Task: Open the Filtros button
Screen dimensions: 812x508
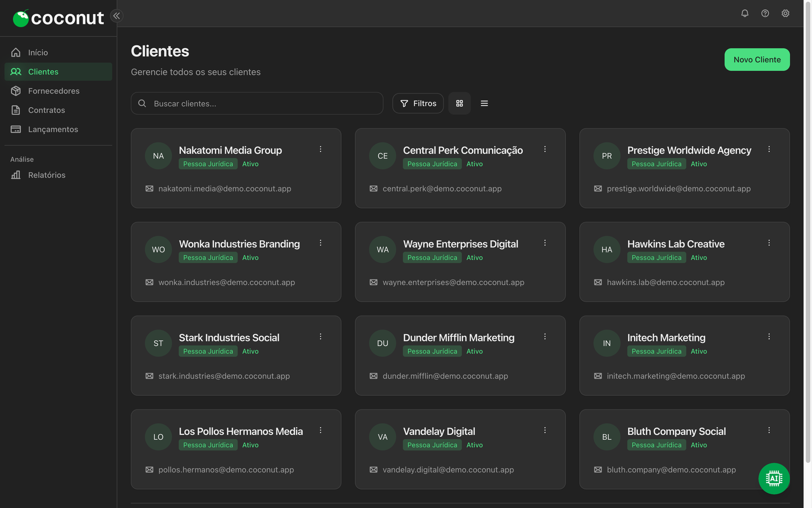Action: pyautogui.click(x=418, y=103)
